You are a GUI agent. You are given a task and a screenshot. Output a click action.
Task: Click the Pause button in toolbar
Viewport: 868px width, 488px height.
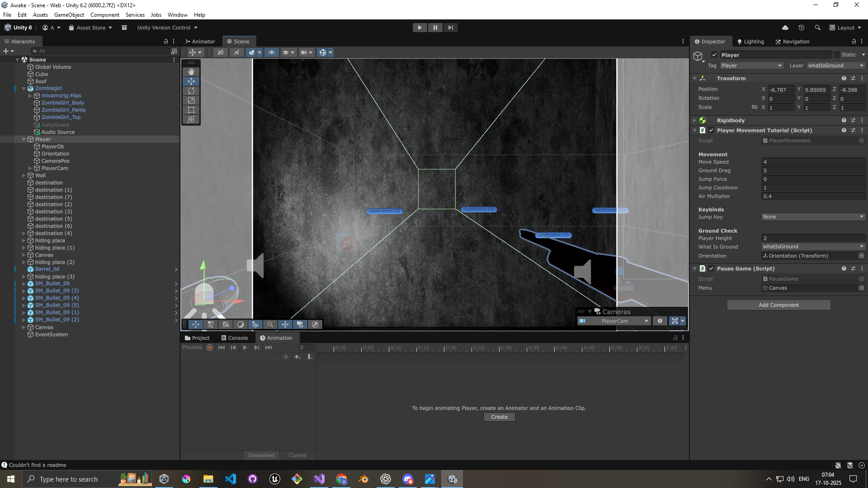click(x=435, y=28)
